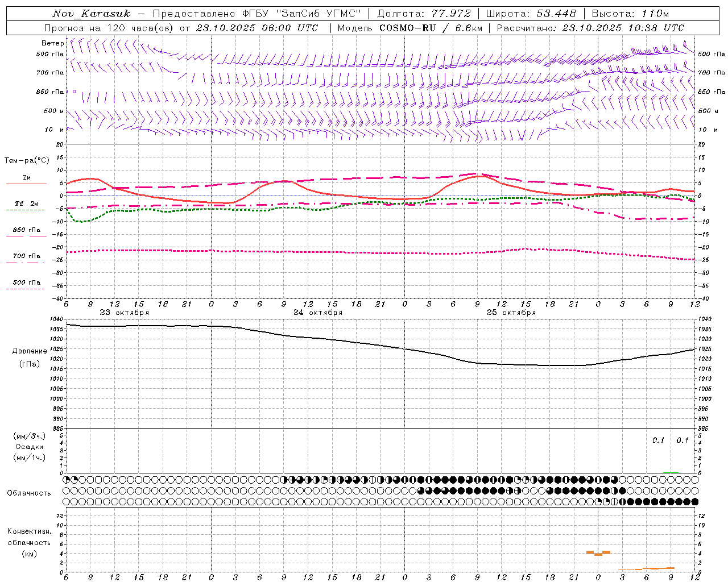Viewport: 728px width, 582px height.
Task: Click the first 0.1 precipitation value
Action: tap(658, 440)
